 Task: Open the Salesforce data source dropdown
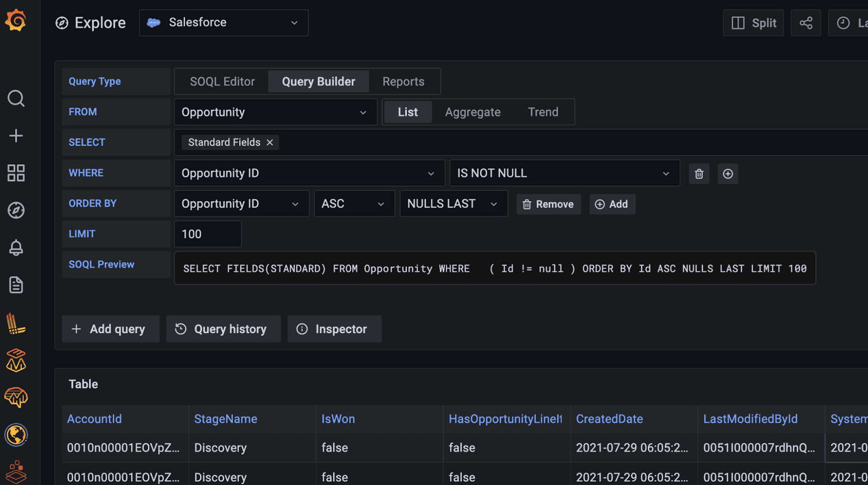(224, 23)
